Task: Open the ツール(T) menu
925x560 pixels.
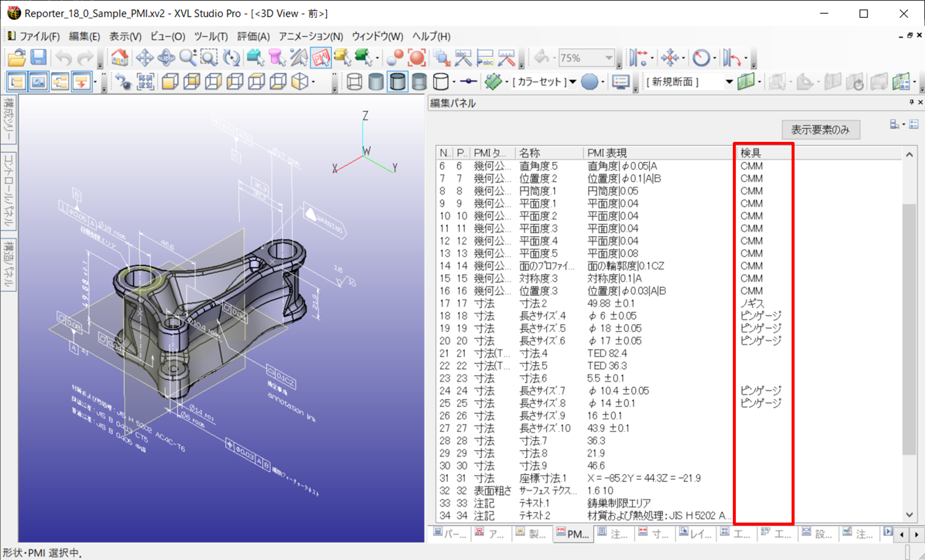Action: click(x=211, y=36)
